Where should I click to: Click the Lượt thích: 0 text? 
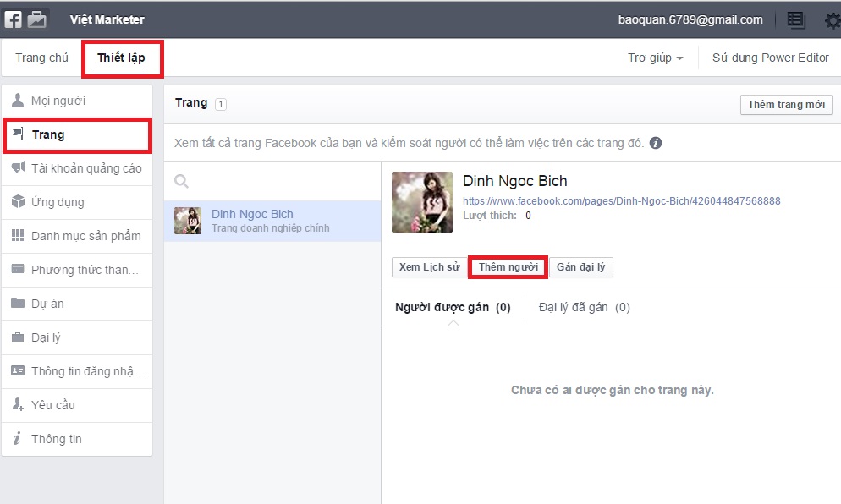point(497,216)
